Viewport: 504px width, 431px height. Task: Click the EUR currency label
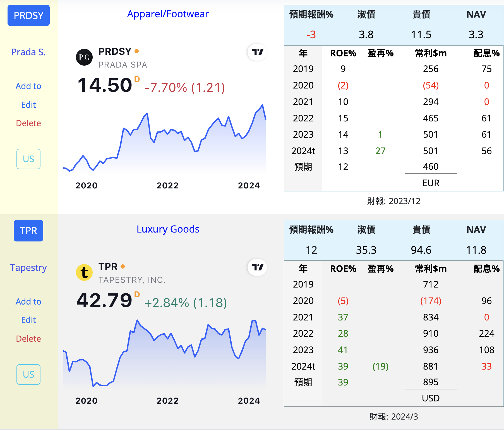pos(431,183)
